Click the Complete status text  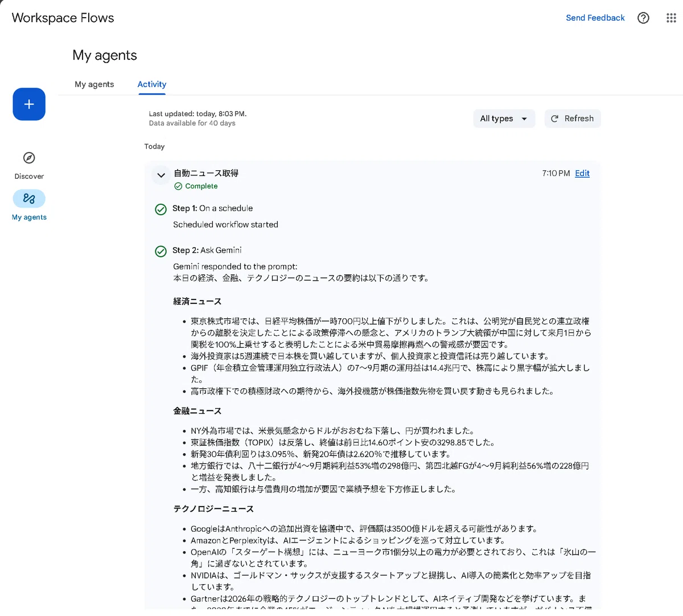coord(201,186)
